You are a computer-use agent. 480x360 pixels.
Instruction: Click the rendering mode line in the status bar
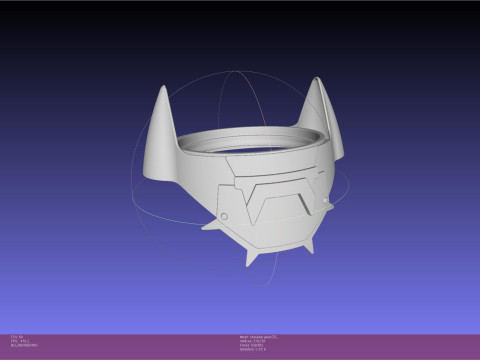(24, 345)
